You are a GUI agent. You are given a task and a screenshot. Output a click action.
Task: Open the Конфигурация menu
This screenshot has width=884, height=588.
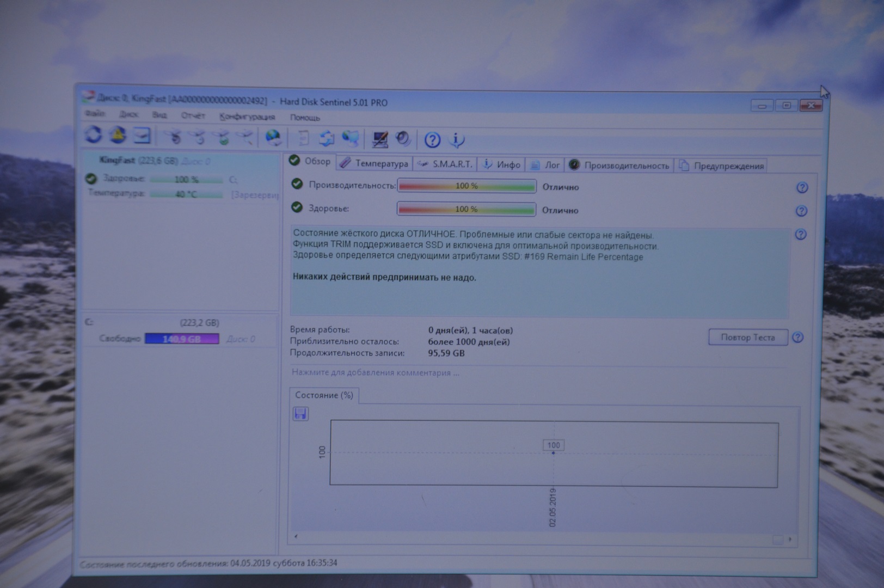tap(247, 117)
